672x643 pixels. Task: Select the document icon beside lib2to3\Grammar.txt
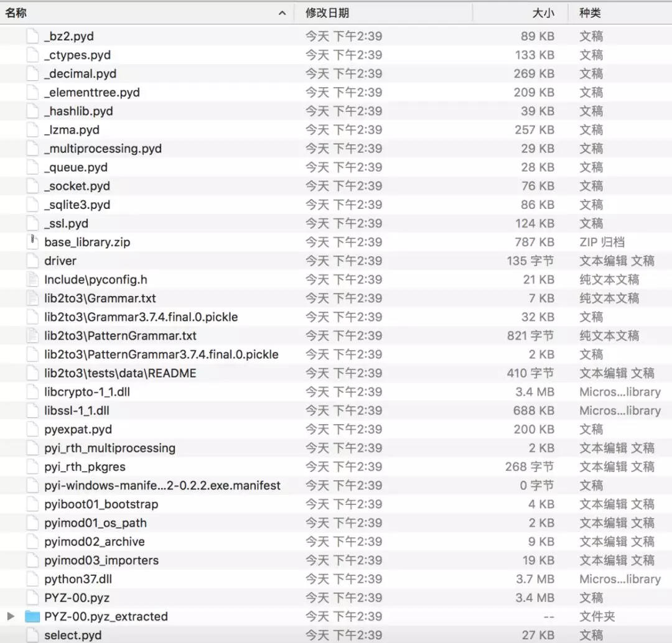(31, 298)
